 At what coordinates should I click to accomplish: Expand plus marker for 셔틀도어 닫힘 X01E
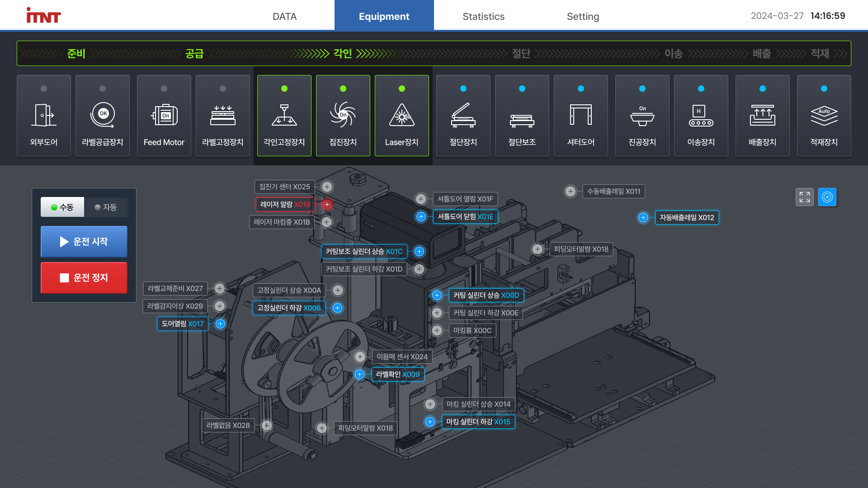coord(421,217)
